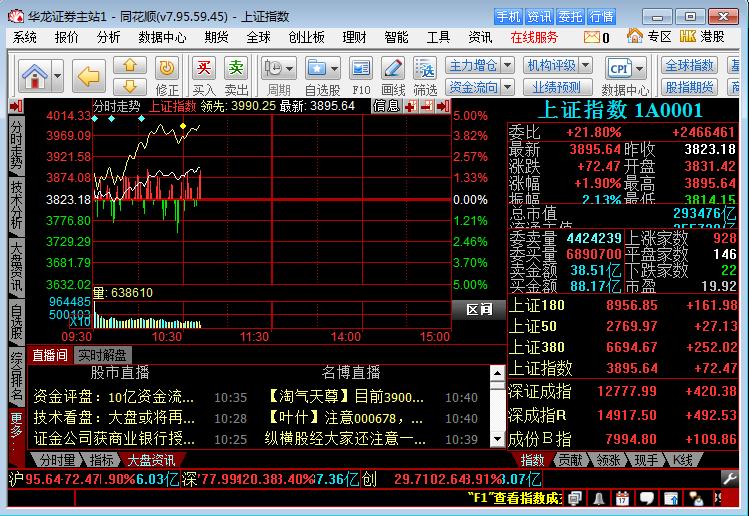Open the 创业板 menu
This screenshot has width=749, height=516.
coord(306,37)
